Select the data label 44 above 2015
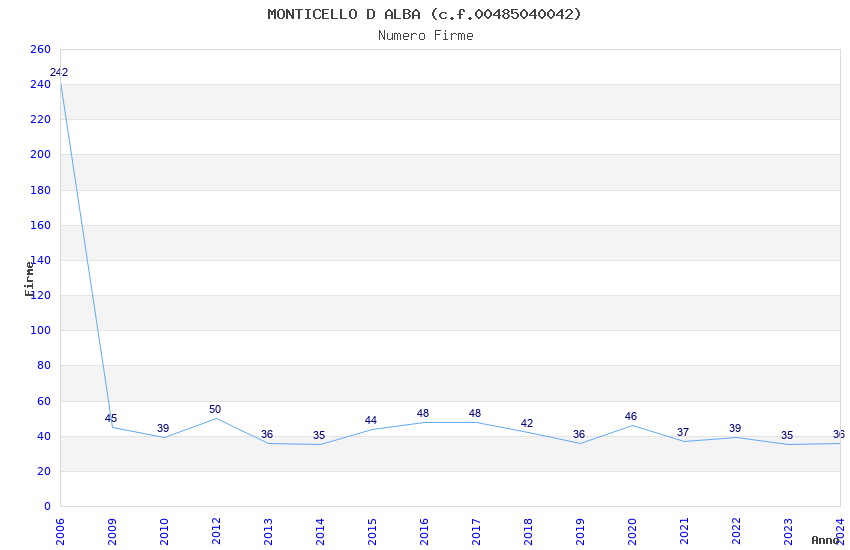850x550 pixels. 371,420
